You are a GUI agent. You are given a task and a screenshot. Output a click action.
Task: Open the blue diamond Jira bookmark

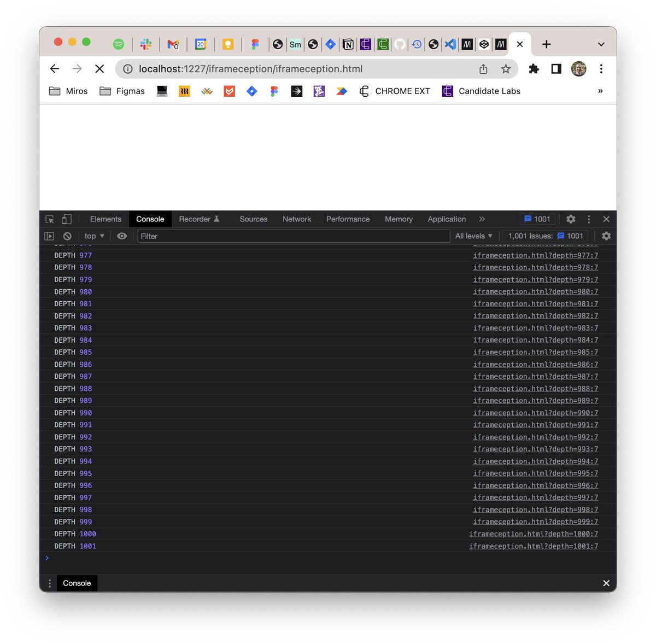click(x=251, y=91)
